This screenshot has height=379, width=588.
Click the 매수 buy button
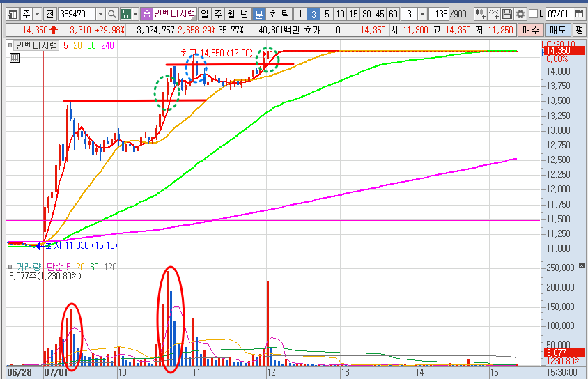coord(531,30)
